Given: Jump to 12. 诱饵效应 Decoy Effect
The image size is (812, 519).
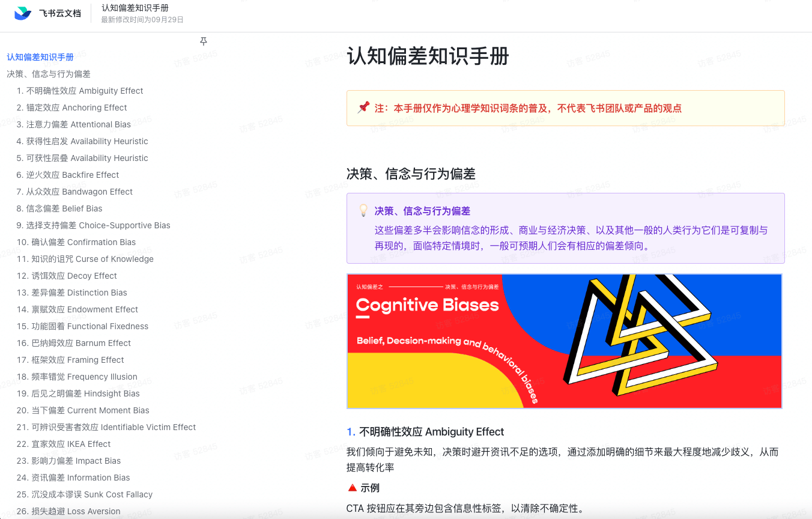Looking at the screenshot, I should (67, 276).
